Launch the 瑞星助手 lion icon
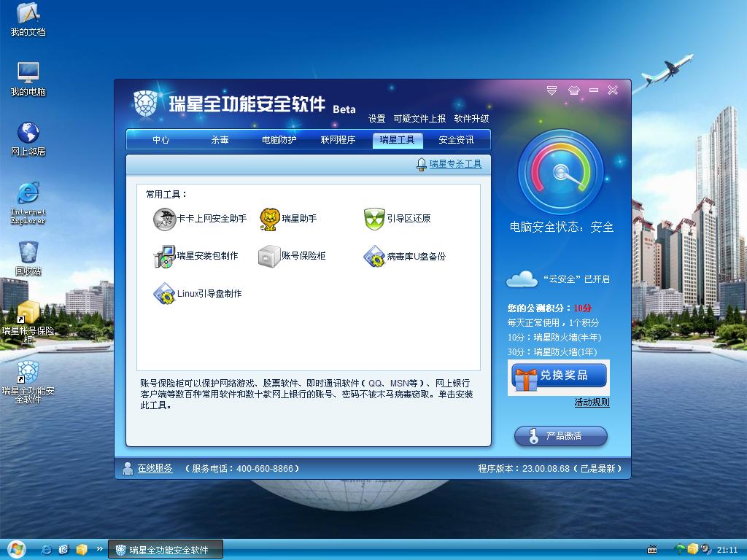The image size is (747, 560). [x=269, y=219]
